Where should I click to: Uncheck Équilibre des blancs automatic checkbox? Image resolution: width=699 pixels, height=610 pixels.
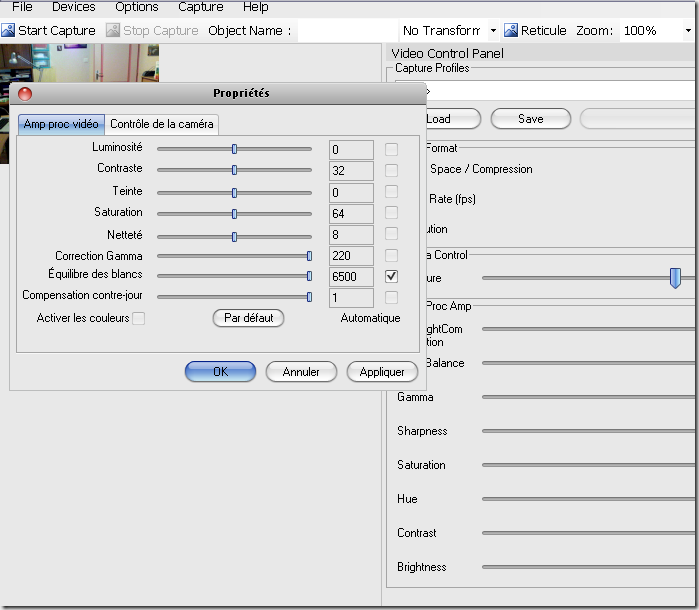point(391,276)
